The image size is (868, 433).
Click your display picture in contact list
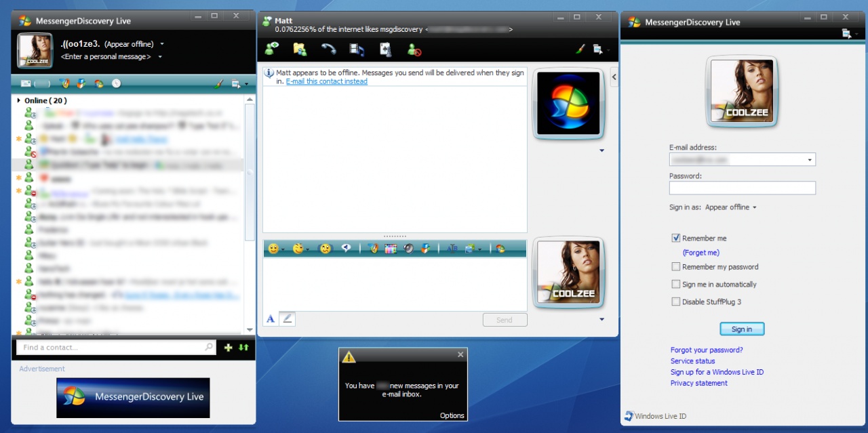(35, 50)
